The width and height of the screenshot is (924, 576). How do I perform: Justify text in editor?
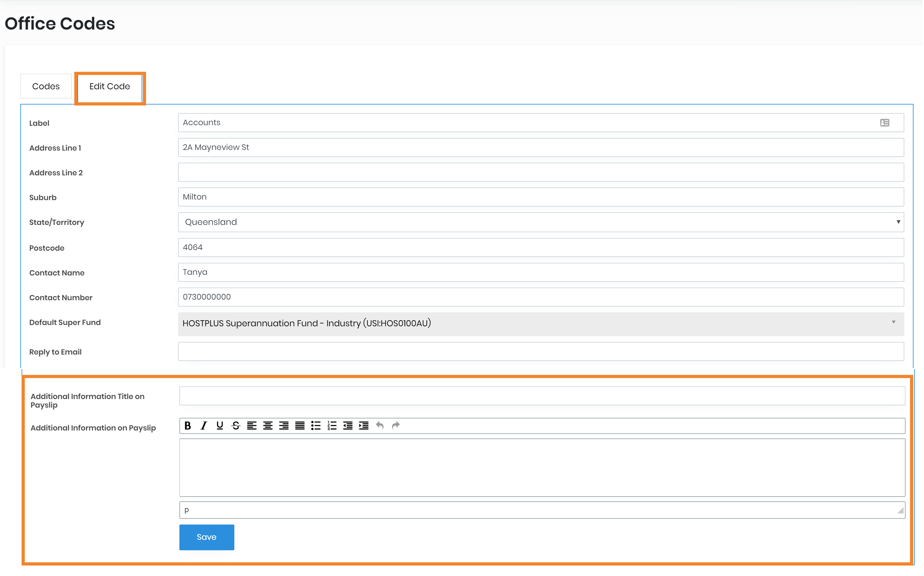coord(300,425)
